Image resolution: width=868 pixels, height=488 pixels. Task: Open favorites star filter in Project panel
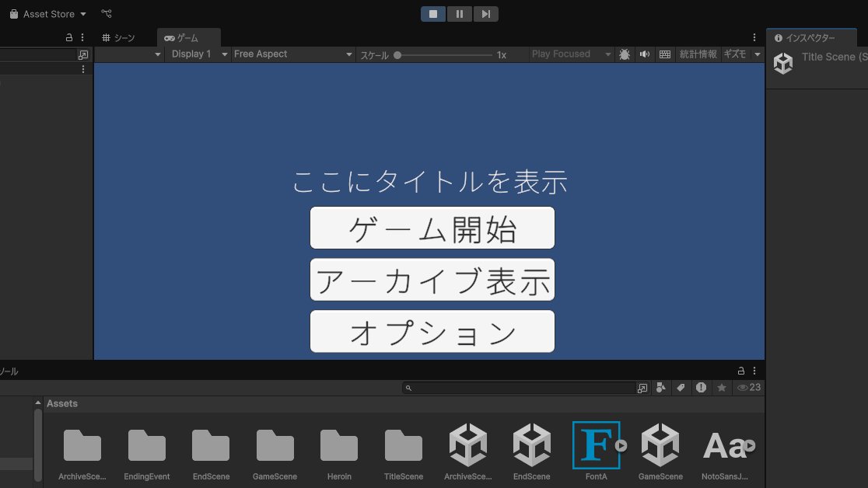point(721,388)
